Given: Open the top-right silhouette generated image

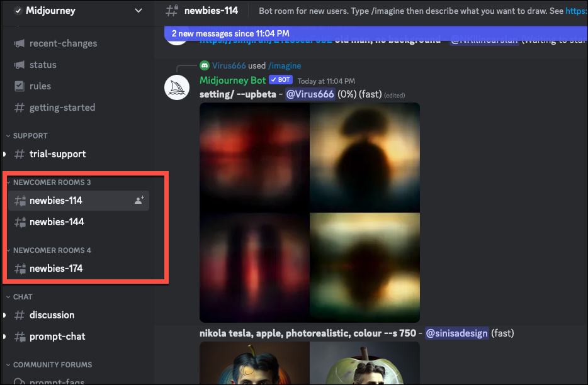Looking at the screenshot, I should [x=365, y=157].
